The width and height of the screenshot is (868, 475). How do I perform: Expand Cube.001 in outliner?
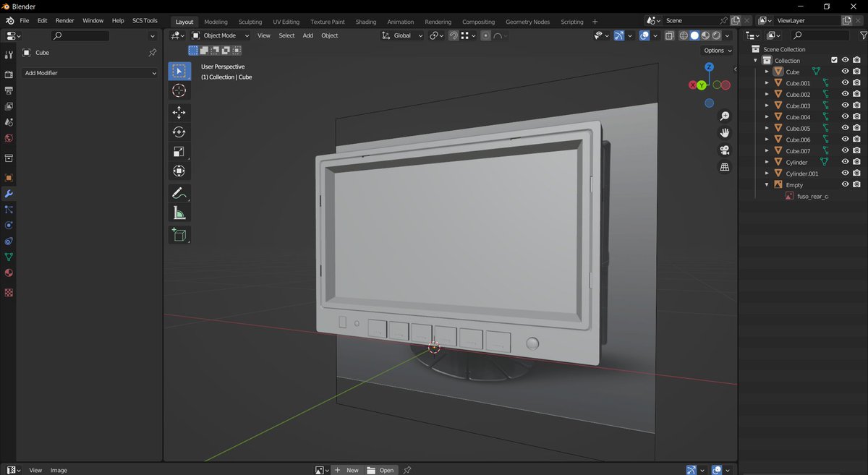pos(767,83)
